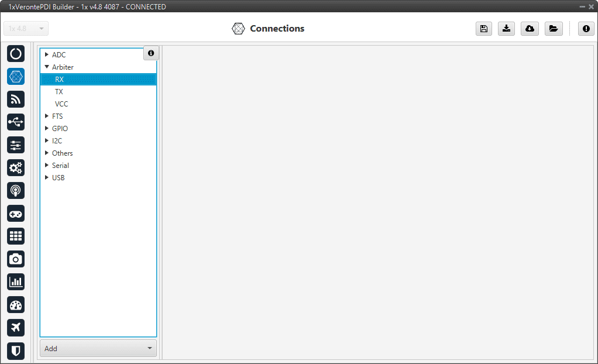Screen dimensions: 598x364
Task: Click the download export toolbar button
Action: 506,29
